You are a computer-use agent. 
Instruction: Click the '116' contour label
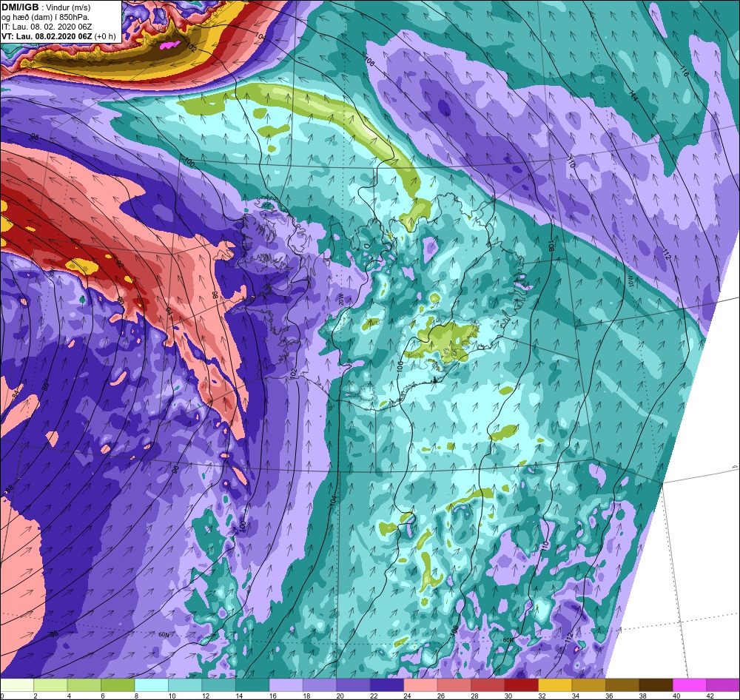tap(684, 72)
